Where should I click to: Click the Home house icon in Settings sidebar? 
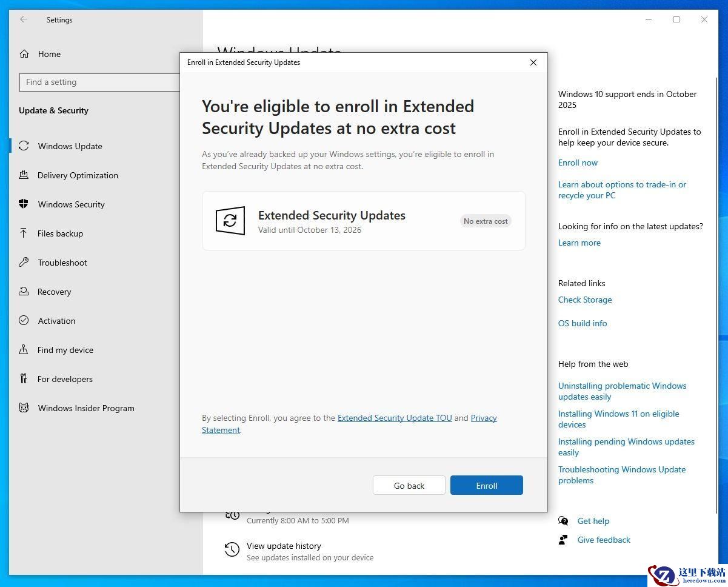point(24,54)
